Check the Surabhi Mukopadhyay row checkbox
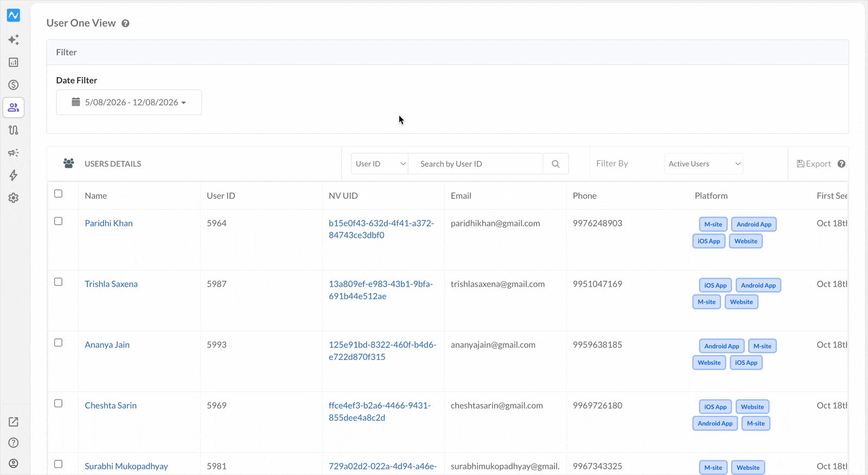This screenshot has width=868, height=475. click(x=59, y=465)
